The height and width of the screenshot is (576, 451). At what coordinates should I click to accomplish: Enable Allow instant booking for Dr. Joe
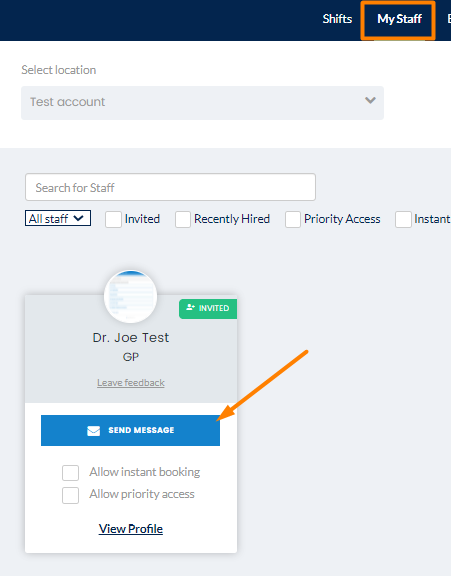click(x=71, y=473)
